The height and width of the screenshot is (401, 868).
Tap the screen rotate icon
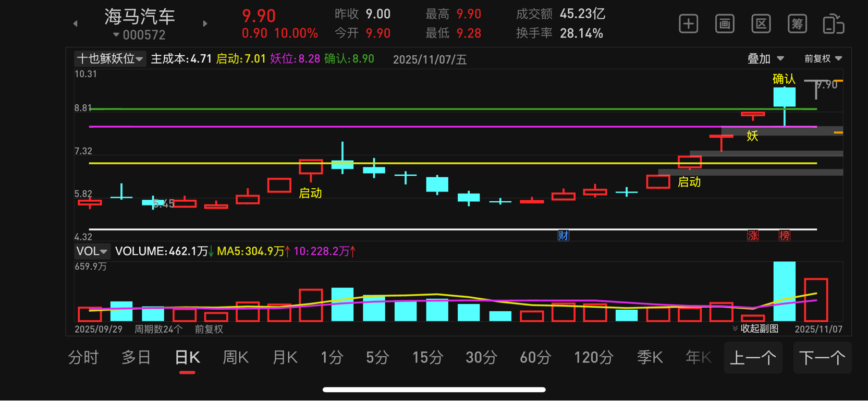click(x=833, y=24)
